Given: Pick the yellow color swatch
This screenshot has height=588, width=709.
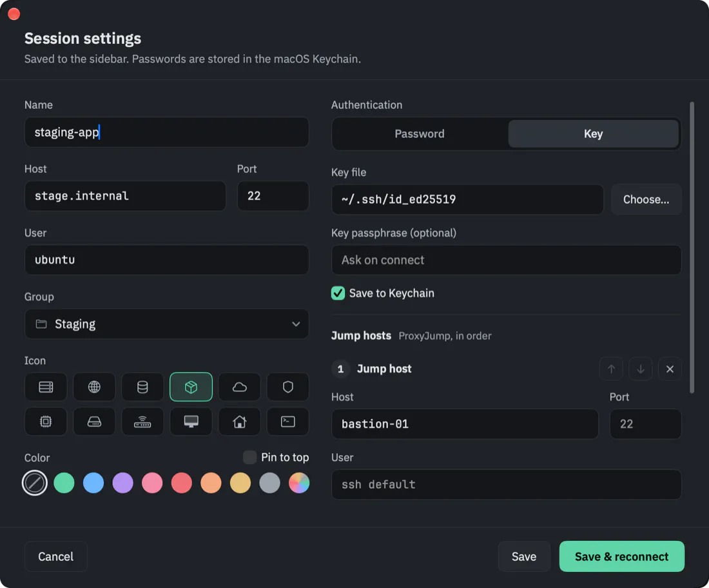Looking at the screenshot, I should [x=240, y=483].
